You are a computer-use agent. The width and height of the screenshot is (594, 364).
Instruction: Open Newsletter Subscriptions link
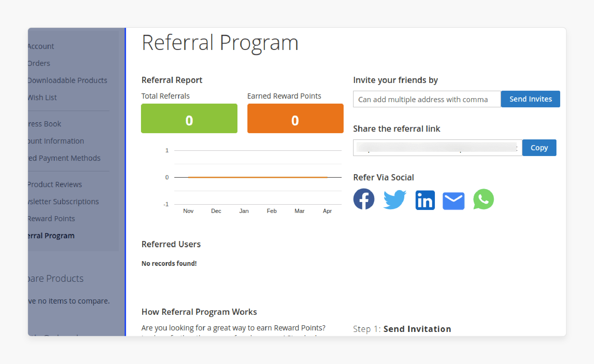tap(63, 202)
